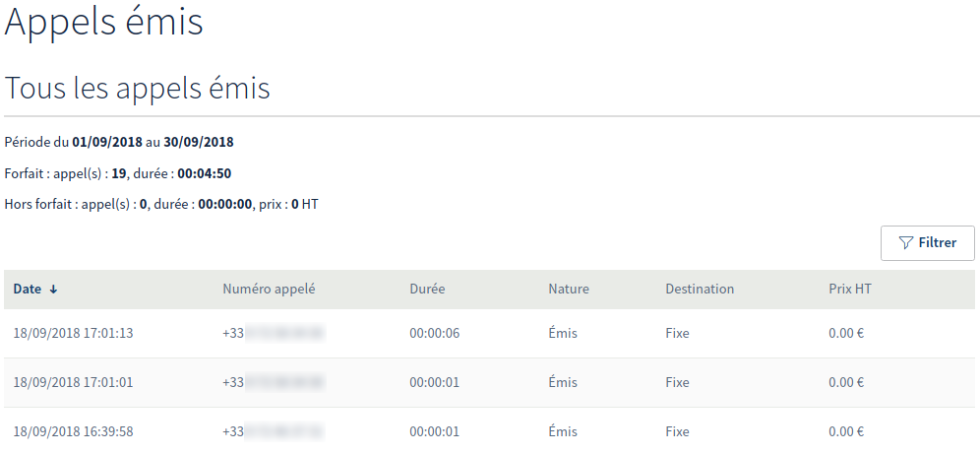
Task: Click the Appels émis page title
Action: [104, 22]
